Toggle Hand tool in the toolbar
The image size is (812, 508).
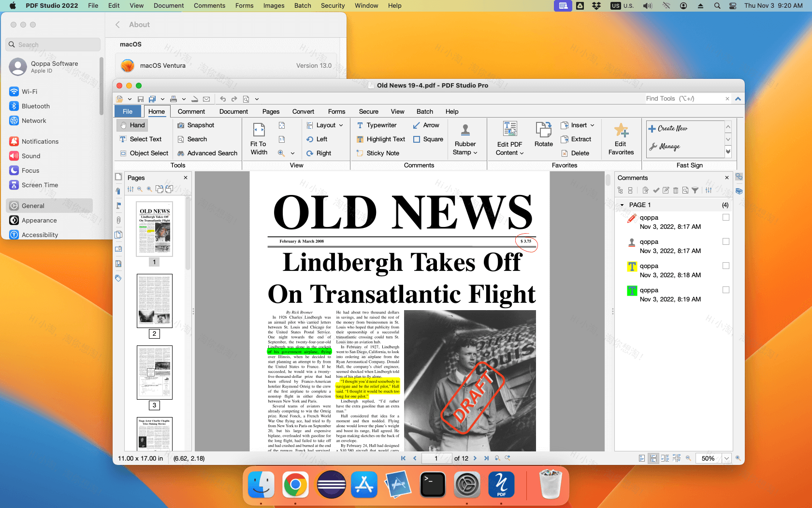tap(131, 125)
